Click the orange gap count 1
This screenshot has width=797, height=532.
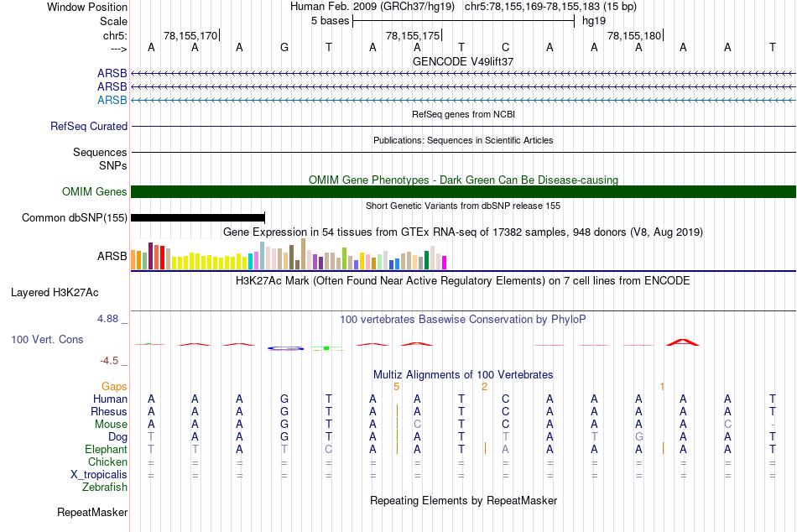(x=662, y=387)
